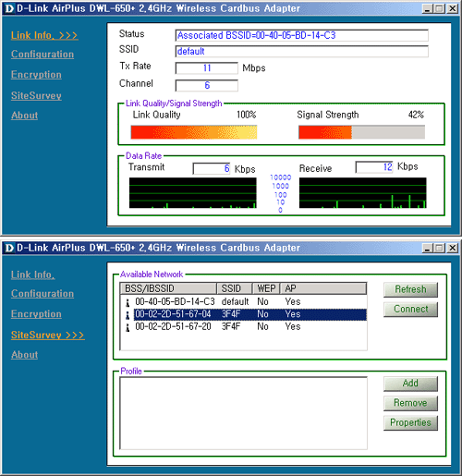This screenshot has height=476, width=462.
Task: Click the Status field showing Associated BSSID
Action: coord(302,35)
